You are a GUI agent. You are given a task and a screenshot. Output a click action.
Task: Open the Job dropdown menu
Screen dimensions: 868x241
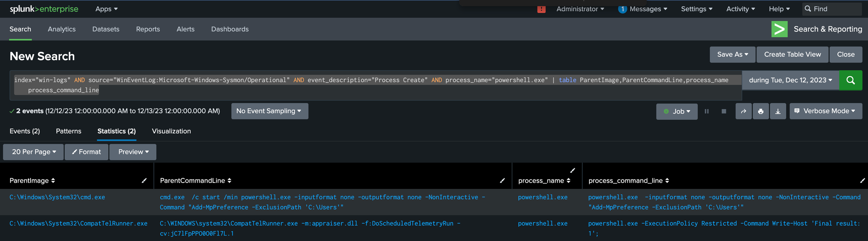(677, 111)
